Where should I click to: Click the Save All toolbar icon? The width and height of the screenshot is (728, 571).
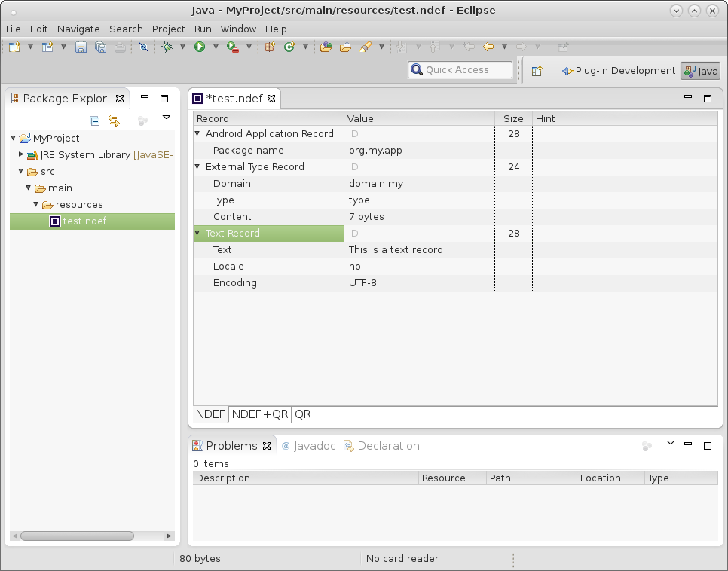click(100, 47)
